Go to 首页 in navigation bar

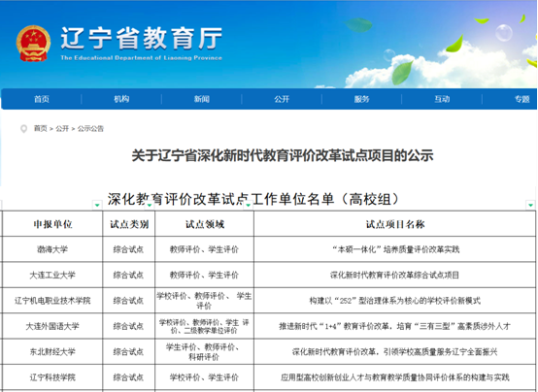pyautogui.click(x=42, y=99)
